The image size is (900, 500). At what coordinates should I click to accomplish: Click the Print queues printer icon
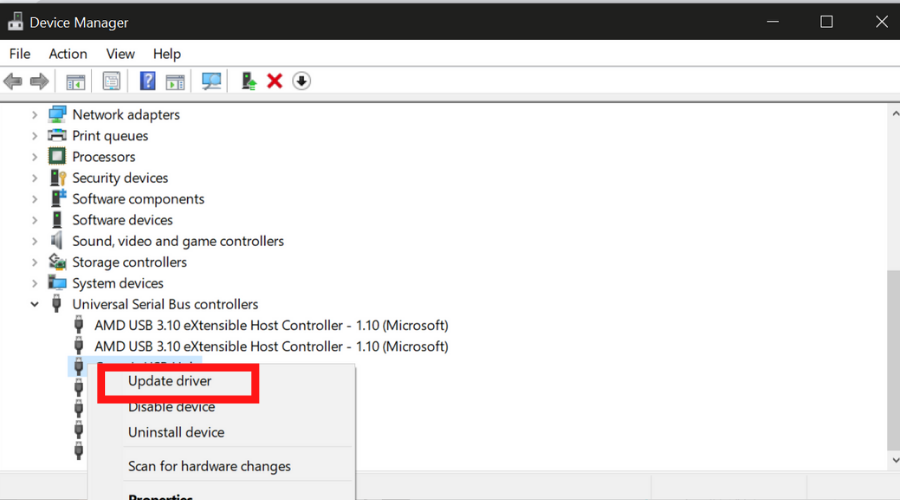(57, 135)
